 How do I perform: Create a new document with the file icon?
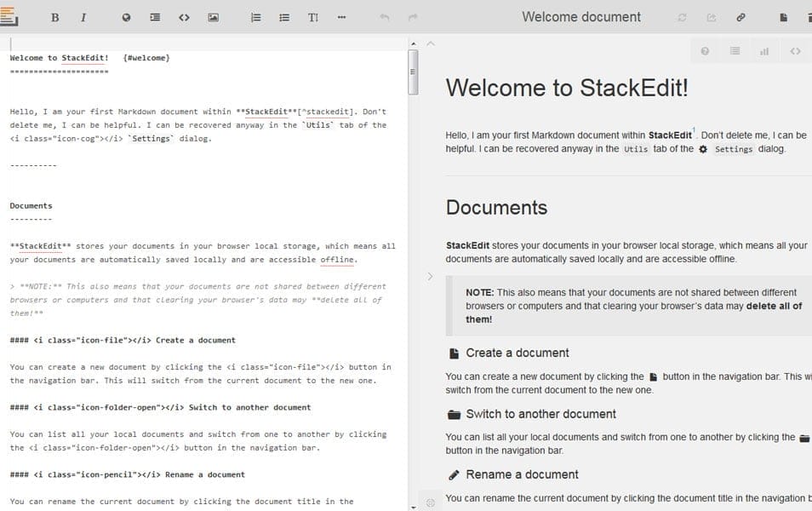point(783,16)
